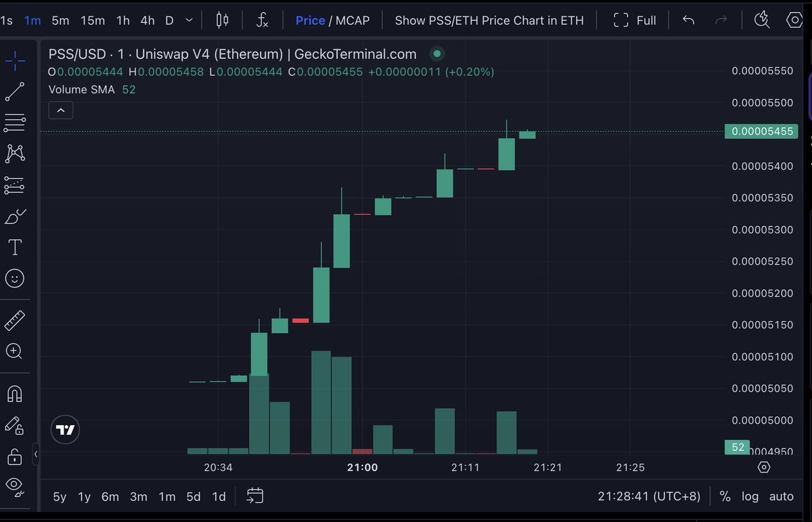Undo the last chart action

pos(688,20)
